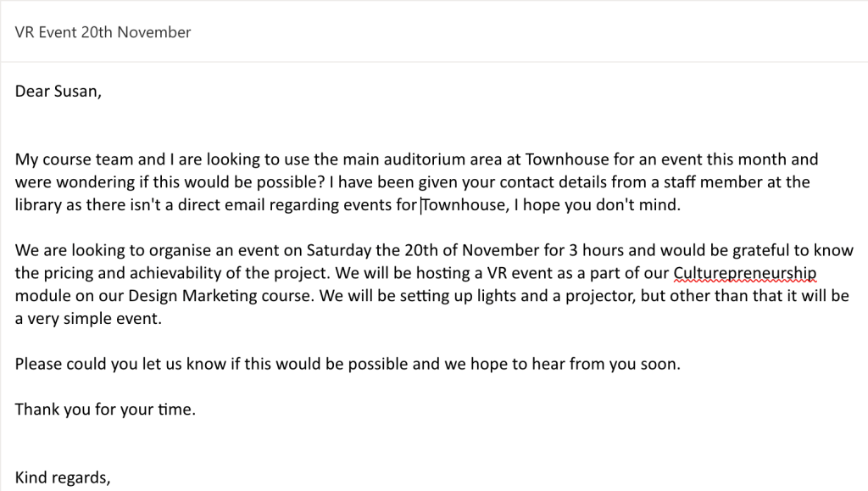Click the word "soon" ending the request sentence

661,365
